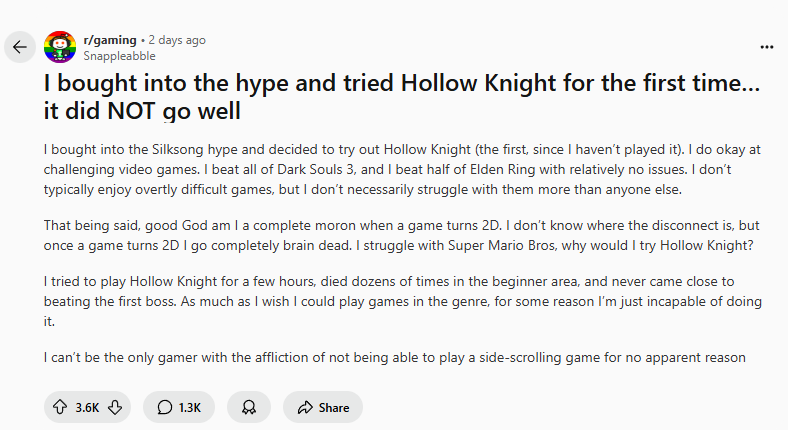Image resolution: width=788 pixels, height=430 pixels.
Task: Open the three-dot post options menu
Action: pyautogui.click(x=767, y=47)
